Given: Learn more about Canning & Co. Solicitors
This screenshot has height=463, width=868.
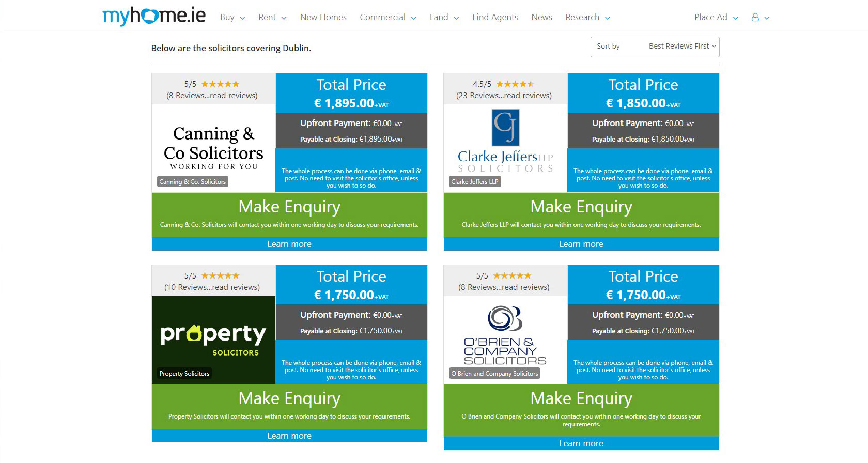Looking at the screenshot, I should 289,244.
